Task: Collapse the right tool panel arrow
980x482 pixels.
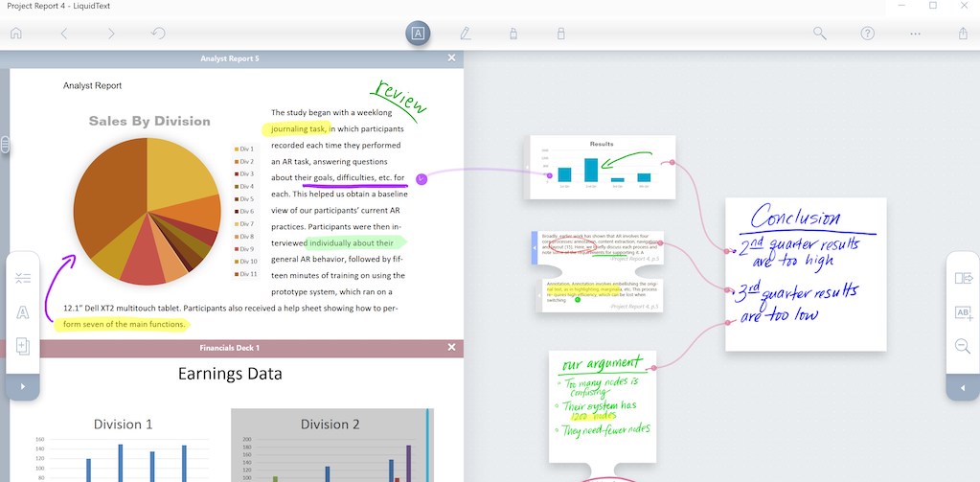Action: [x=963, y=387]
